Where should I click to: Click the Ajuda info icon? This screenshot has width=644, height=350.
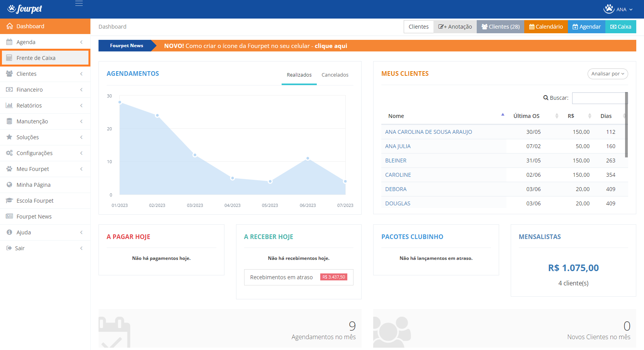[9, 232]
